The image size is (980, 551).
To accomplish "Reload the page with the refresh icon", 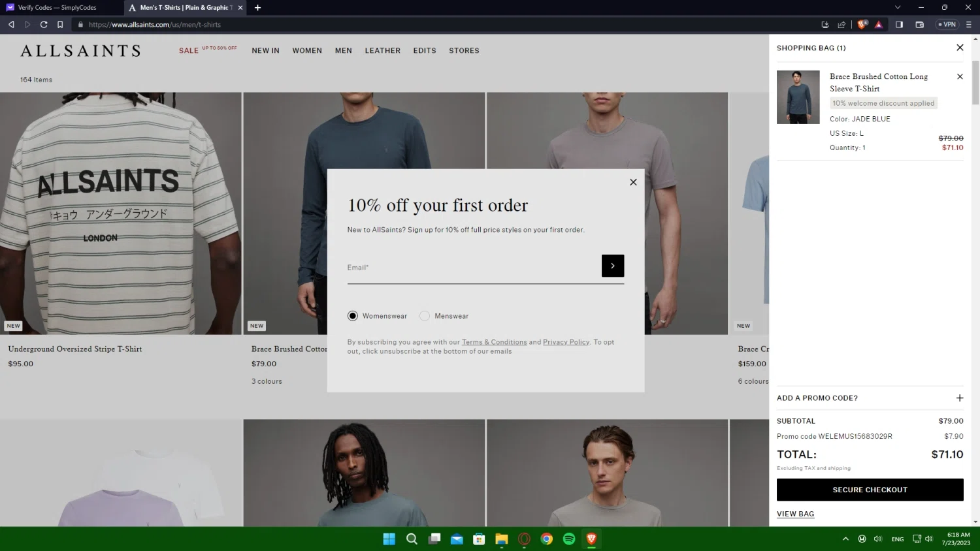I will (x=44, y=24).
